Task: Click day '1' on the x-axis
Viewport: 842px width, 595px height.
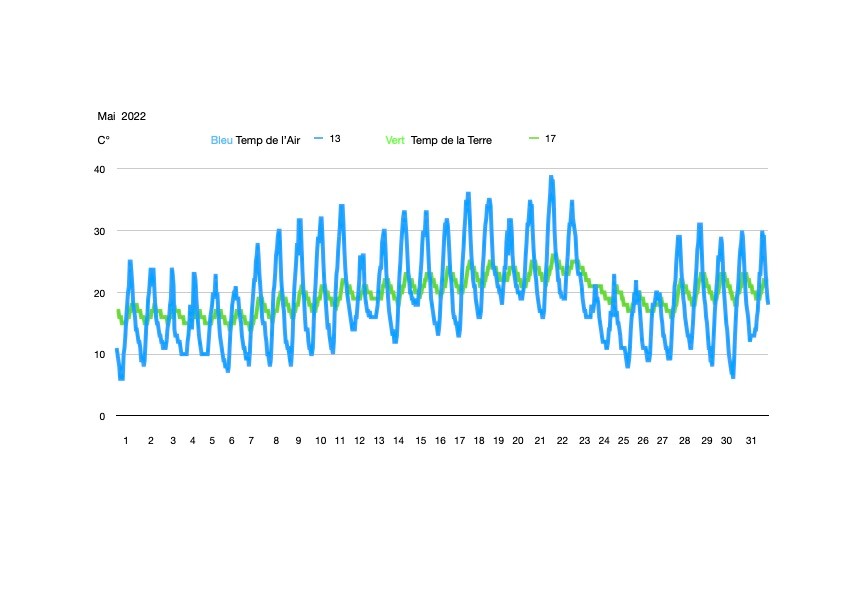Action: 126,440
